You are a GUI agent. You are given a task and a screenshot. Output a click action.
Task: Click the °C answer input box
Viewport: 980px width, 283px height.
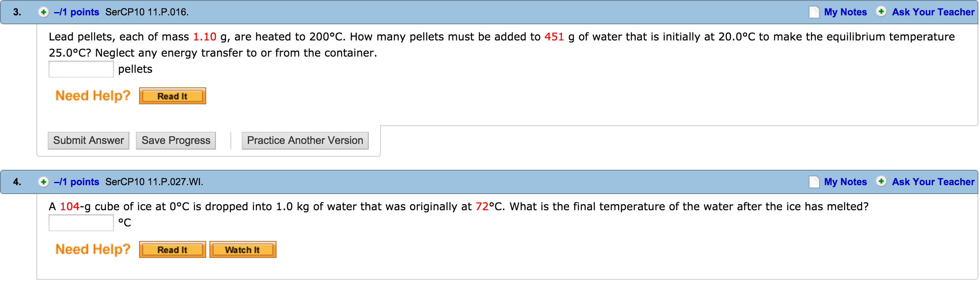tap(81, 223)
